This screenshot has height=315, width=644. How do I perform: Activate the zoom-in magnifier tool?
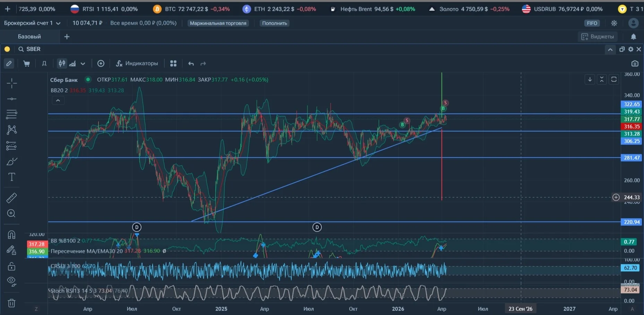point(11,214)
